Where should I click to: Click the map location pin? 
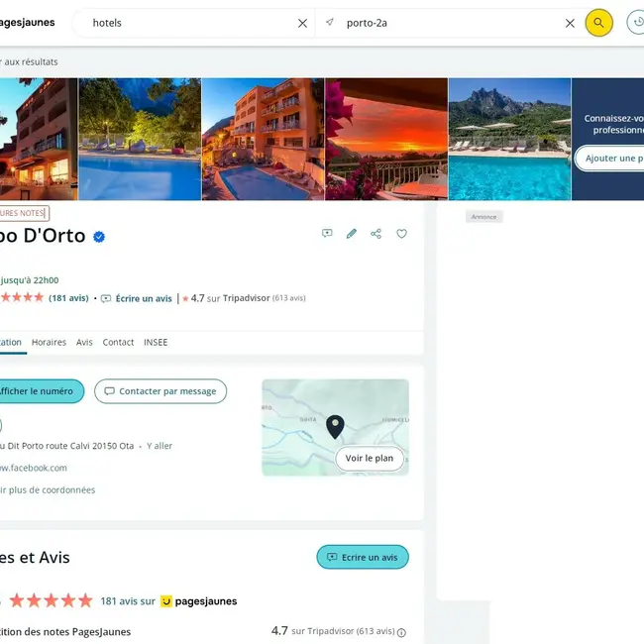pos(335,426)
